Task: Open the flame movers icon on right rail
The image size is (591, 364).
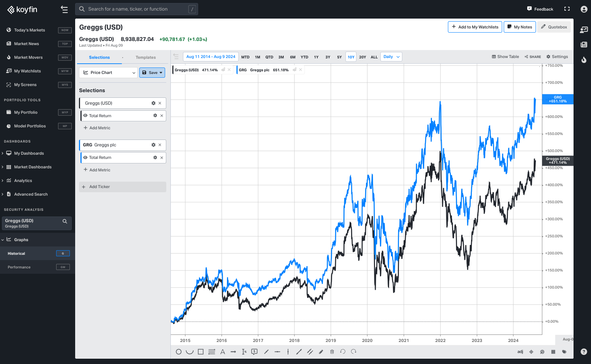Action: [x=584, y=60]
